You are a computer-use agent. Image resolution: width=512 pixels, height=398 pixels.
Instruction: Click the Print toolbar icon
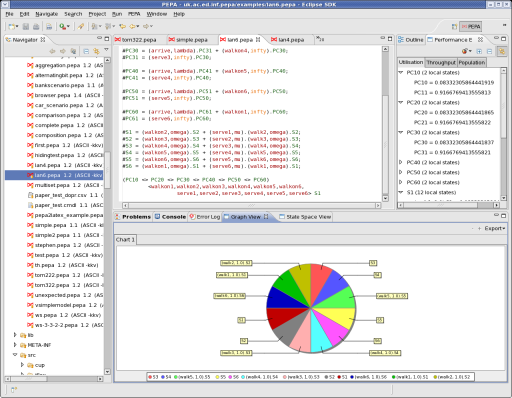point(36,26)
